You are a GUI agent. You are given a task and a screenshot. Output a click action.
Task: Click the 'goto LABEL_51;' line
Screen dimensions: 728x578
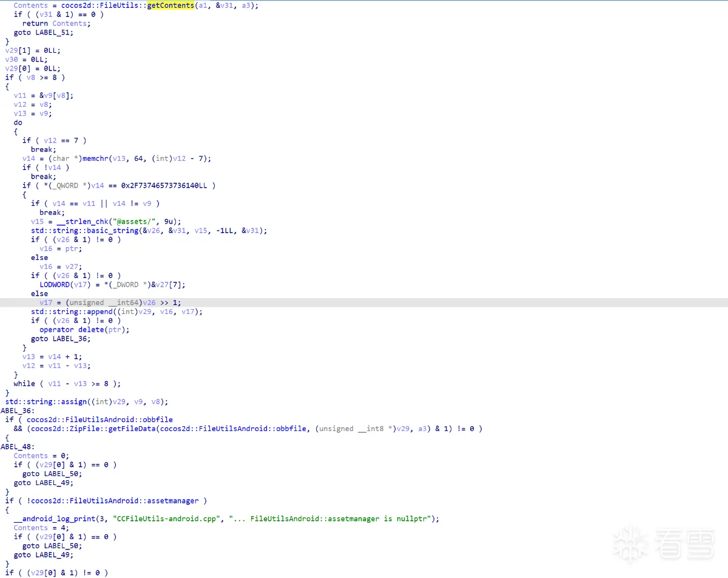44,33
